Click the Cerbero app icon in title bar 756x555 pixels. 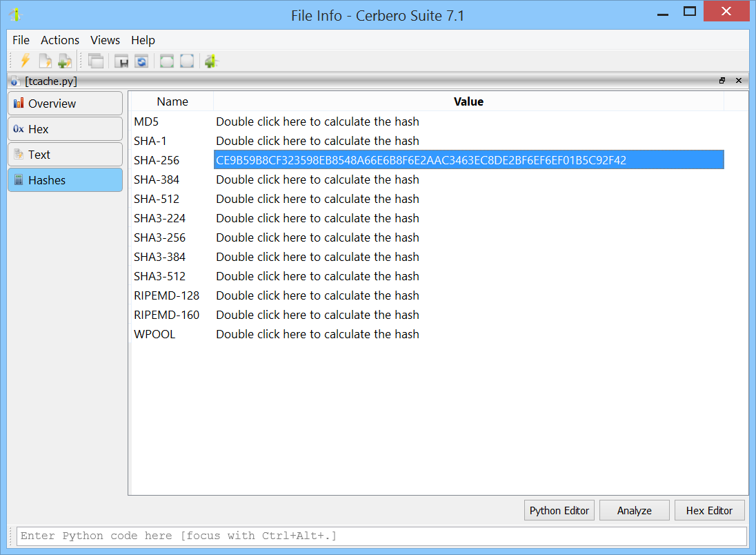tap(16, 15)
